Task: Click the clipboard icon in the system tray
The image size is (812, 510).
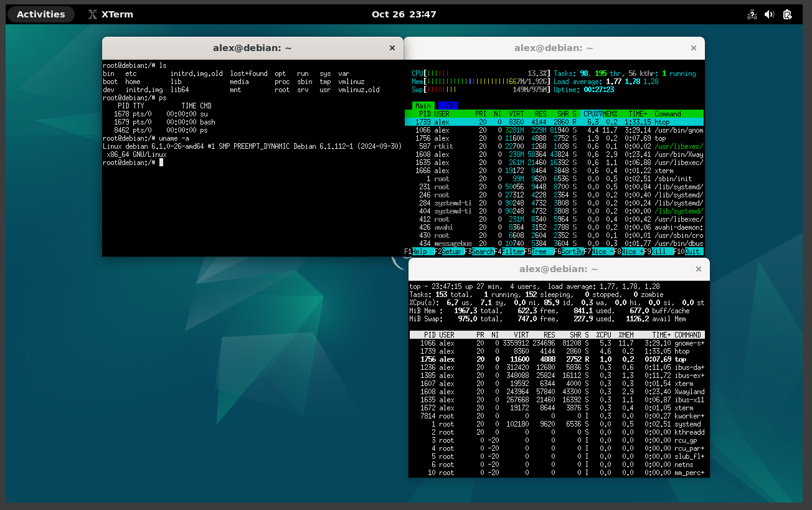Action: (x=787, y=14)
